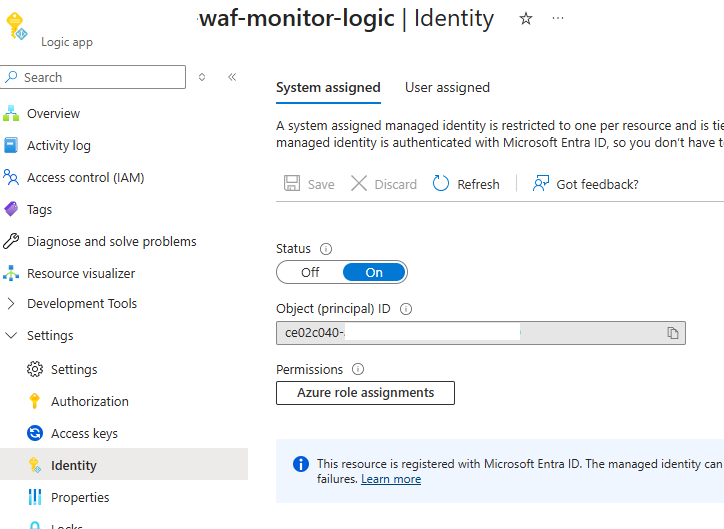Set Status toggle to On

374,272
